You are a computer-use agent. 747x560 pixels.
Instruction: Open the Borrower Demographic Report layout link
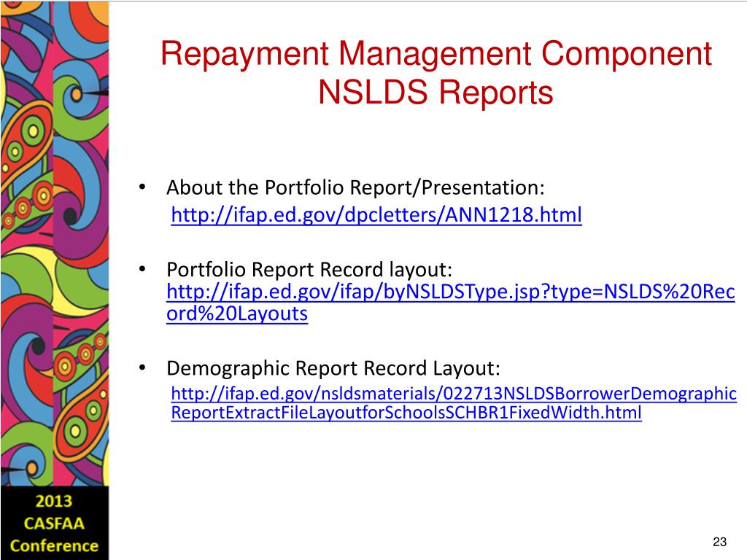[454, 402]
